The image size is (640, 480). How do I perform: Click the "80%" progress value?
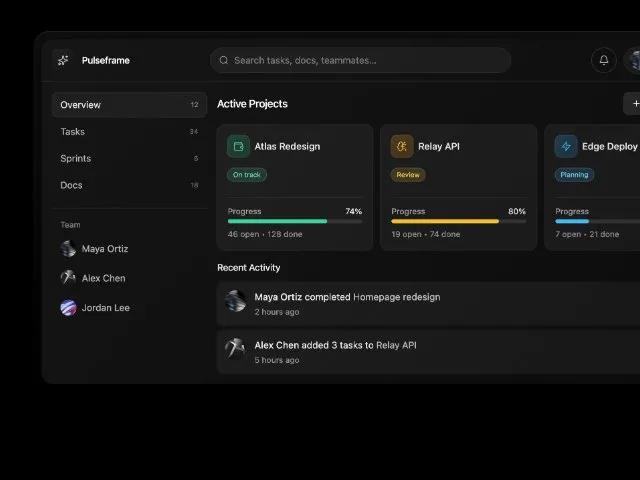coord(517,211)
